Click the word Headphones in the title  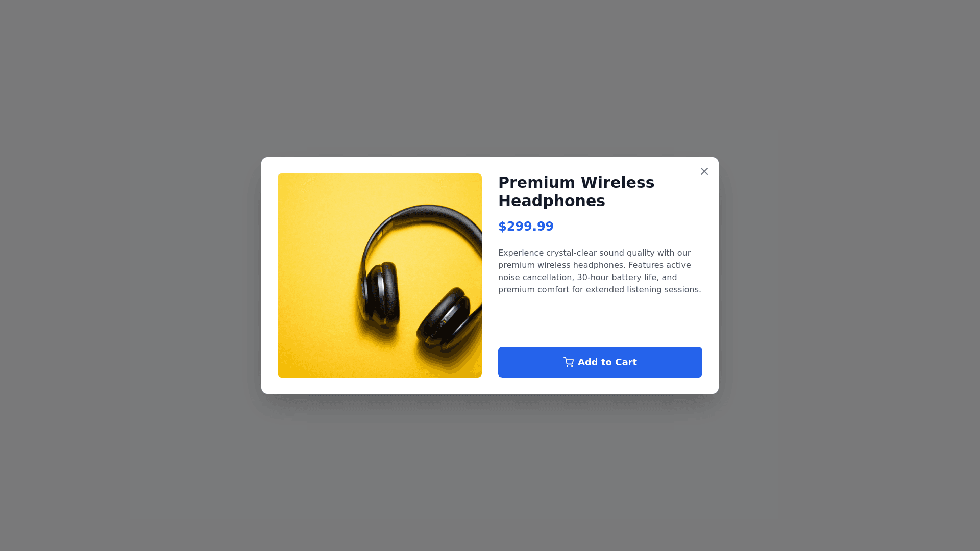click(551, 201)
